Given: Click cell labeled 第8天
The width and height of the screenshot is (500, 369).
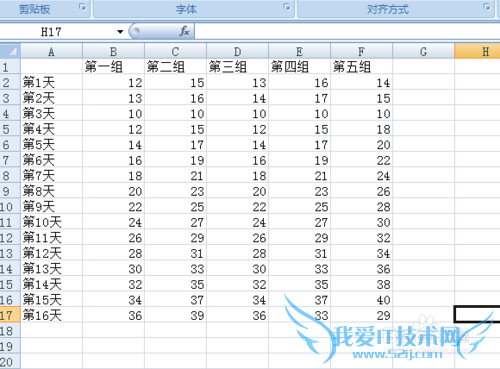Looking at the screenshot, I should pos(51,191).
